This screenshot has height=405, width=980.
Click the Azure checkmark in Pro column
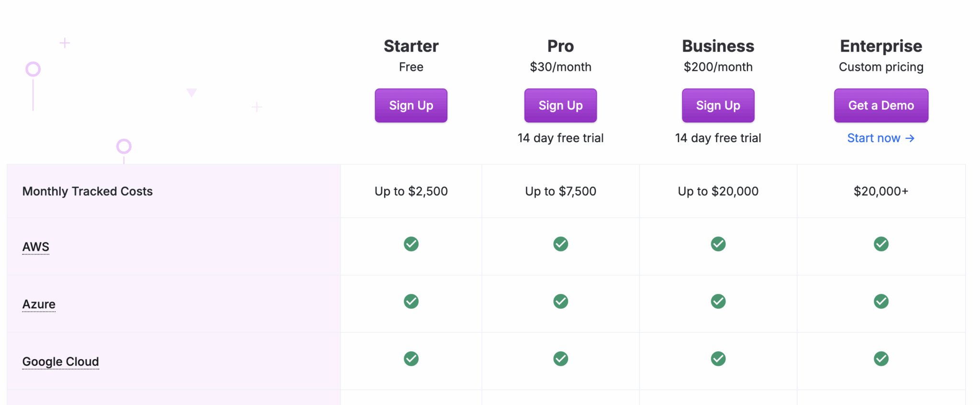pyautogui.click(x=560, y=302)
